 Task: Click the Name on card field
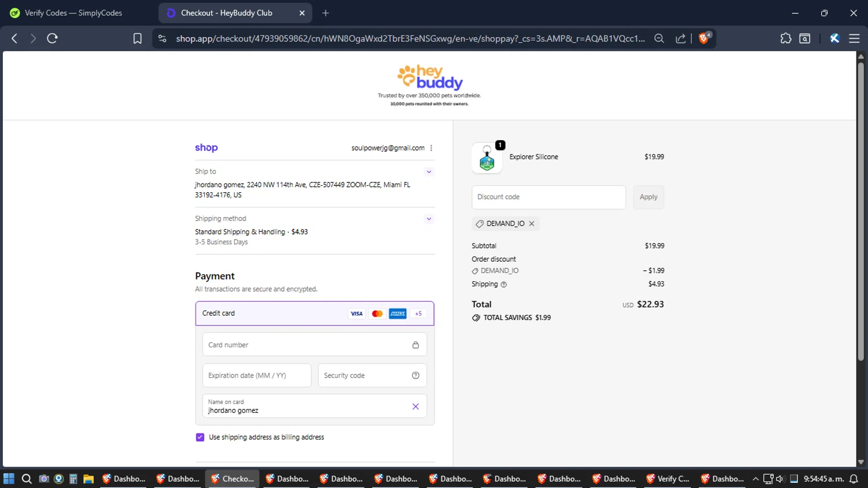(x=315, y=406)
